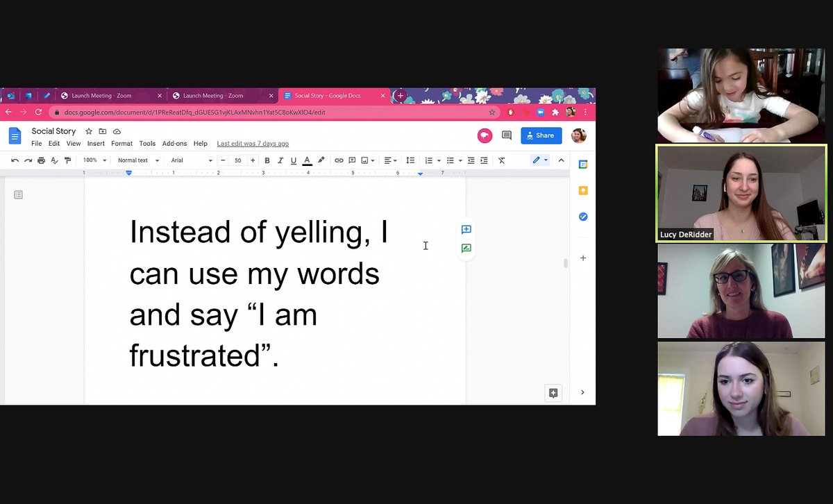
Task: Click the Clear formatting icon
Action: 502,160
